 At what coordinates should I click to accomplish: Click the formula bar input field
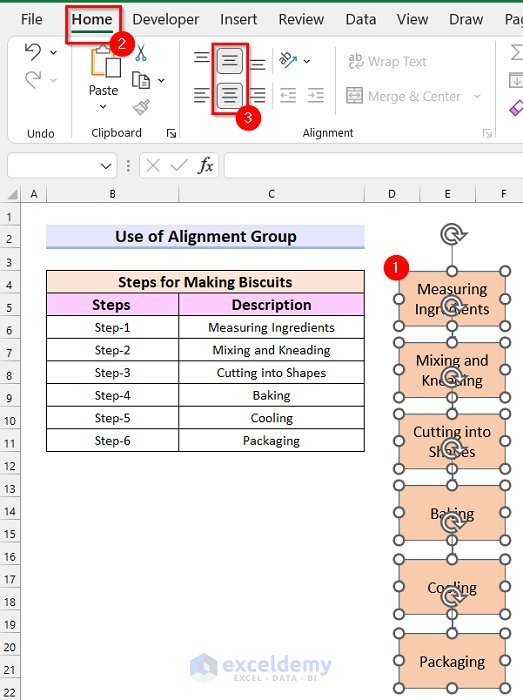[x=373, y=166]
